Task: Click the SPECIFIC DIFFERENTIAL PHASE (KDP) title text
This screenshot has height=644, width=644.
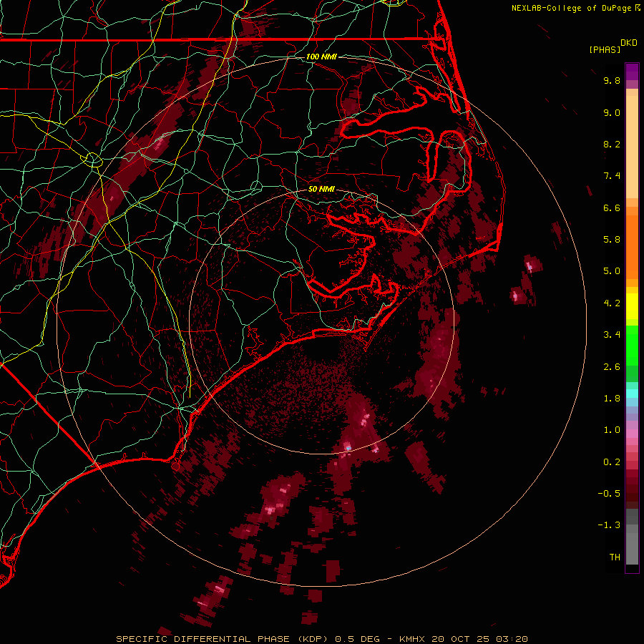Action: [x=221, y=639]
